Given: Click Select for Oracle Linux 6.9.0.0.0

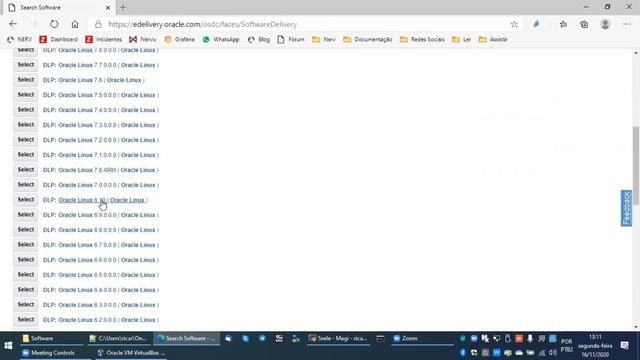Looking at the screenshot, I should point(26,215).
